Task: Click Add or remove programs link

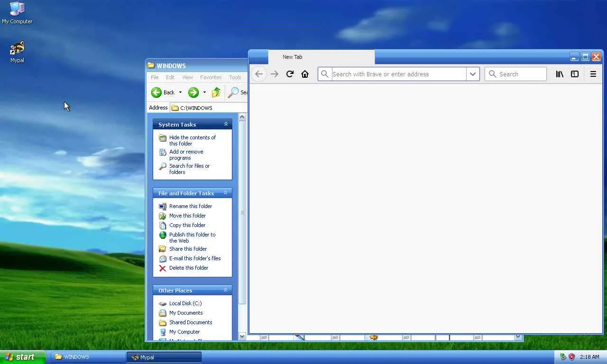Action: (x=186, y=155)
